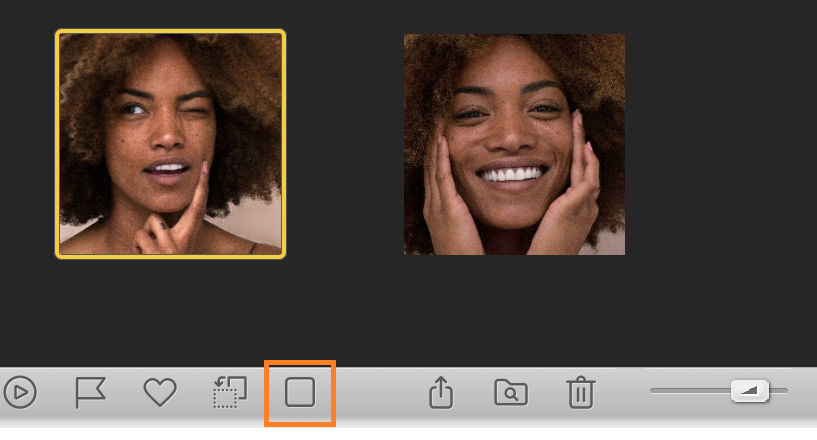Viewport: 817px width, 440px height.
Task: Click the empty square toolbar icon
Action: click(300, 392)
